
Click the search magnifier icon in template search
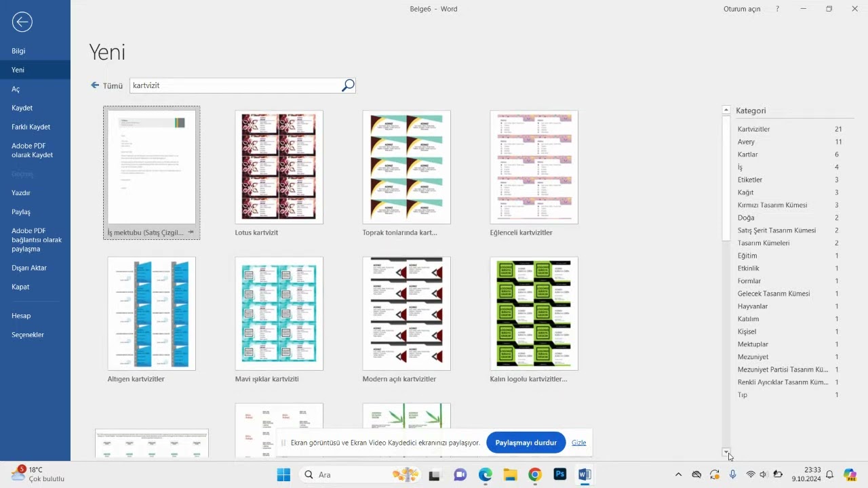348,85
